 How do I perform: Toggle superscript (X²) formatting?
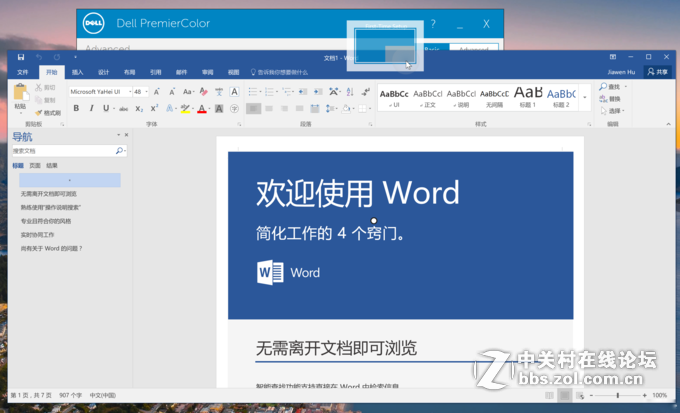(x=154, y=108)
